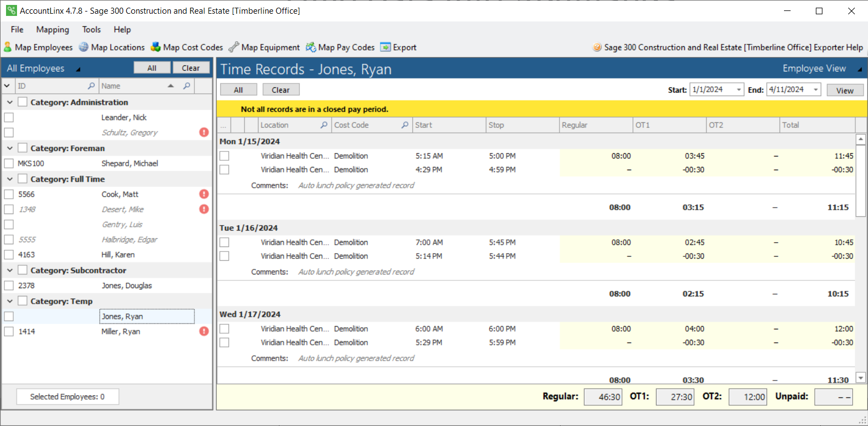The height and width of the screenshot is (426, 868).
Task: Open the File menu
Action: [17, 30]
